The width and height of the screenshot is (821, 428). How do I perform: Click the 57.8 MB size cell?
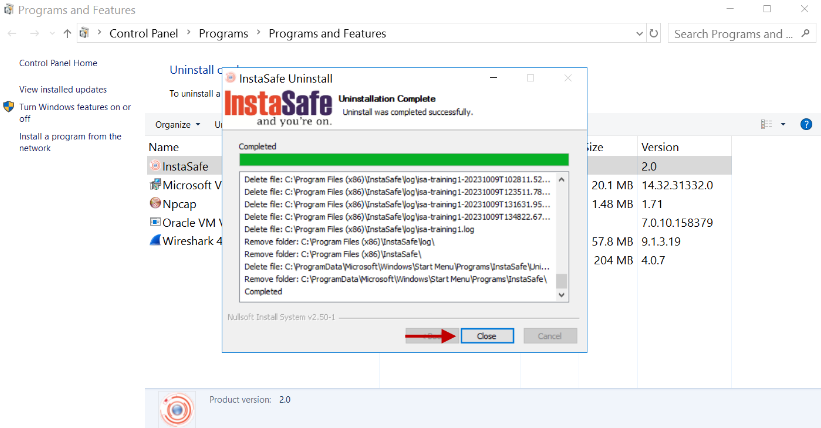coord(612,242)
